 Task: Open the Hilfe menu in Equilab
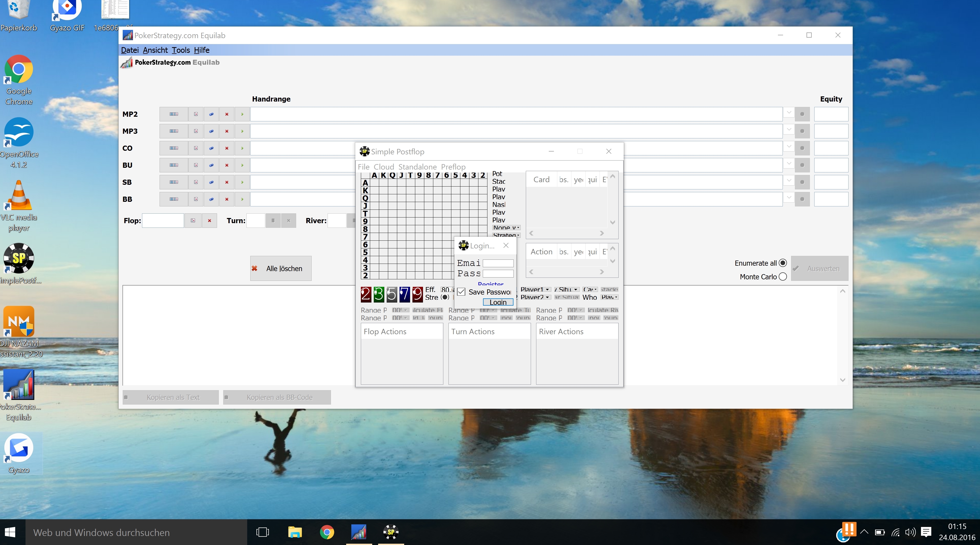pyautogui.click(x=202, y=50)
